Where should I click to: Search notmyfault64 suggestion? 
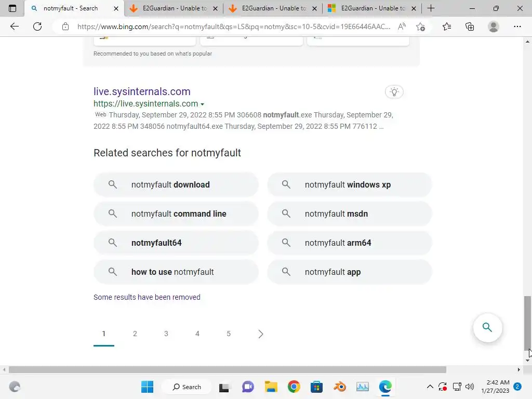[176, 243]
